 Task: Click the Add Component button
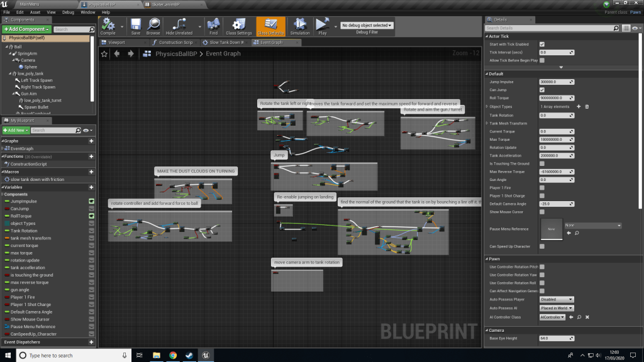click(26, 29)
